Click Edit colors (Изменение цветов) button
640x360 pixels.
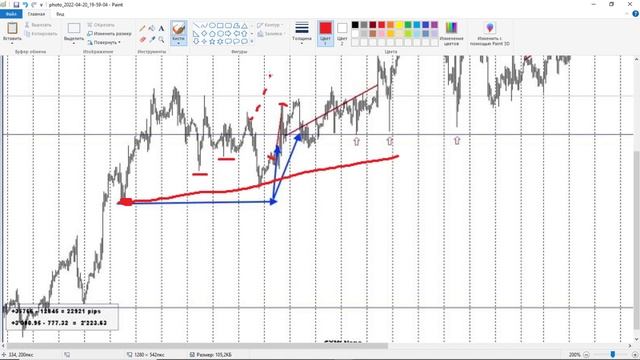tap(451, 33)
